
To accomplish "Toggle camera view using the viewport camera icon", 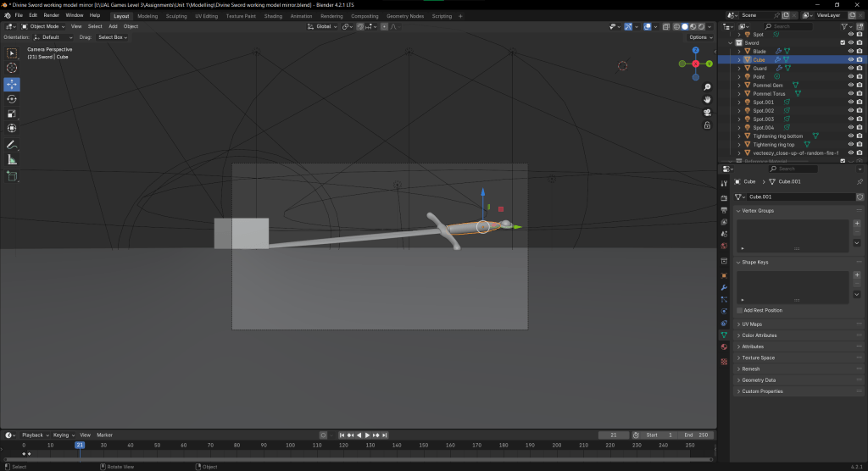I will [707, 112].
